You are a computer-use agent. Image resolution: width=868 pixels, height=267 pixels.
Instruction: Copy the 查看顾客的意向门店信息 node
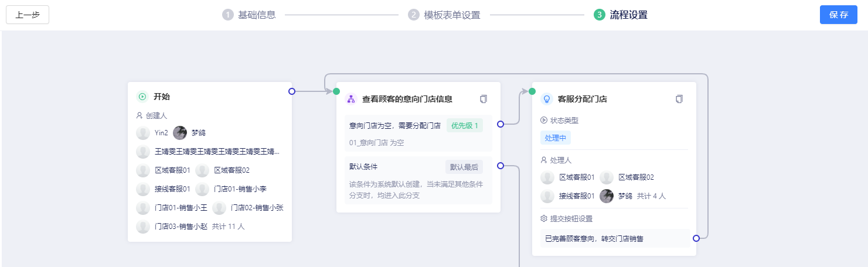coord(484,99)
